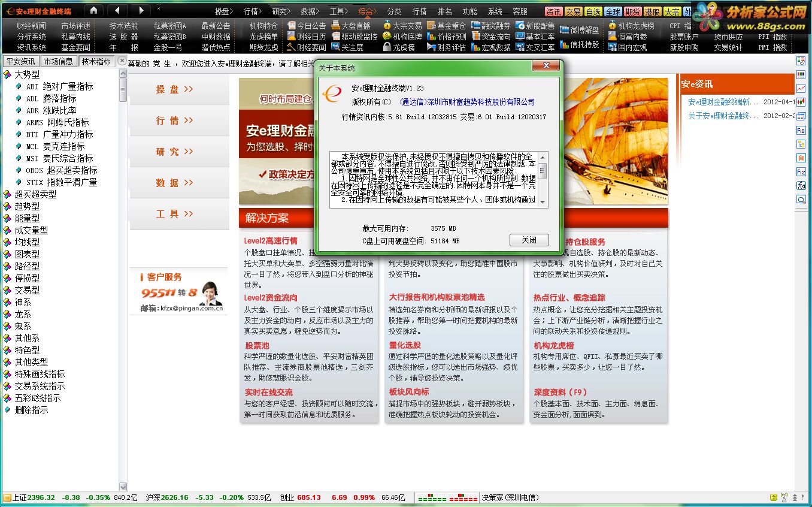Screen dimensions: 812x507
Task: Open 恒富内参 toolbar item
Action: (628, 37)
